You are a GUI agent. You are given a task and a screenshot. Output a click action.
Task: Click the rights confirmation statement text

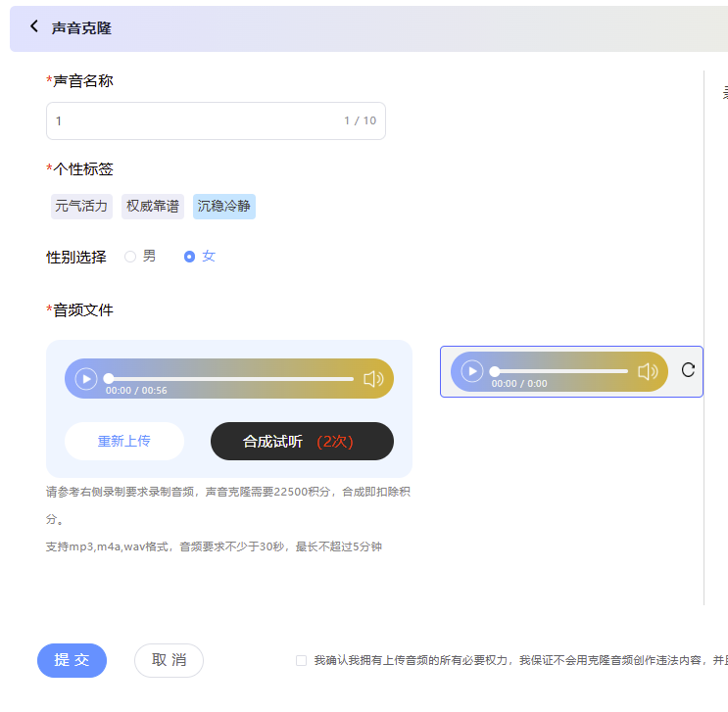coord(520,660)
